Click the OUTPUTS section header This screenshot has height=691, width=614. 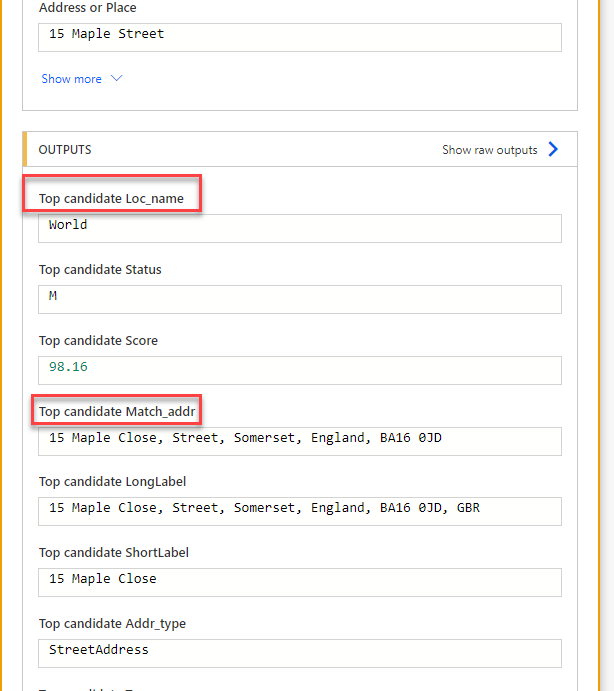coord(65,150)
